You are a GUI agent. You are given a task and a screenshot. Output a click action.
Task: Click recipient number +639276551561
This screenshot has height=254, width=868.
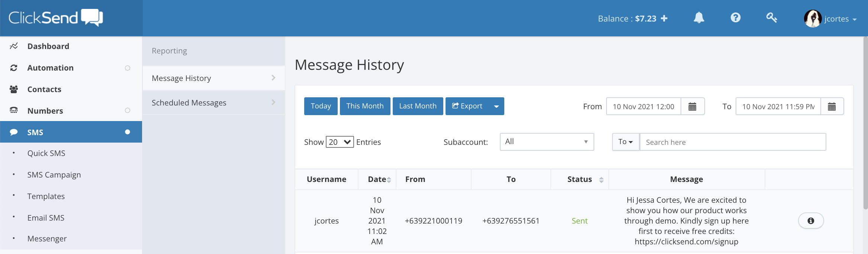coord(511,221)
